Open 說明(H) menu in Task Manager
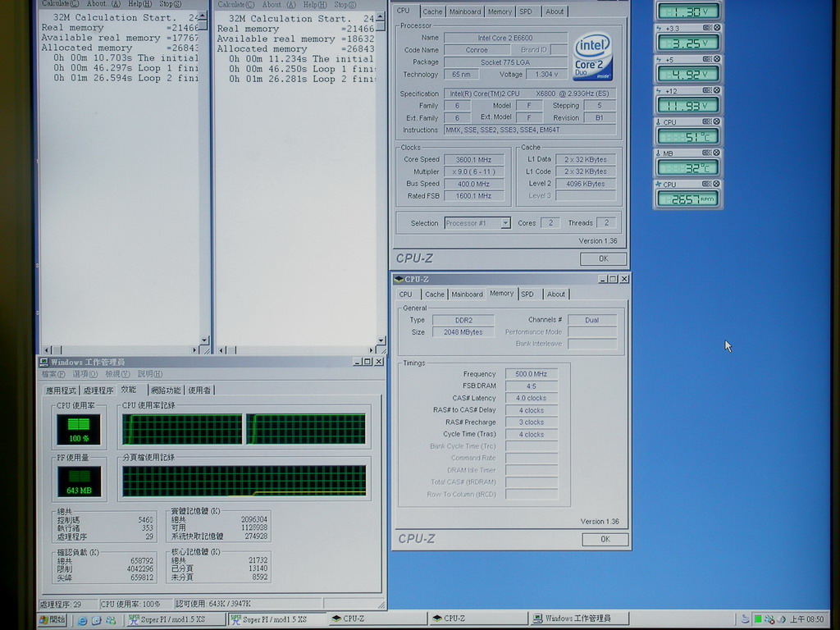 coord(150,374)
